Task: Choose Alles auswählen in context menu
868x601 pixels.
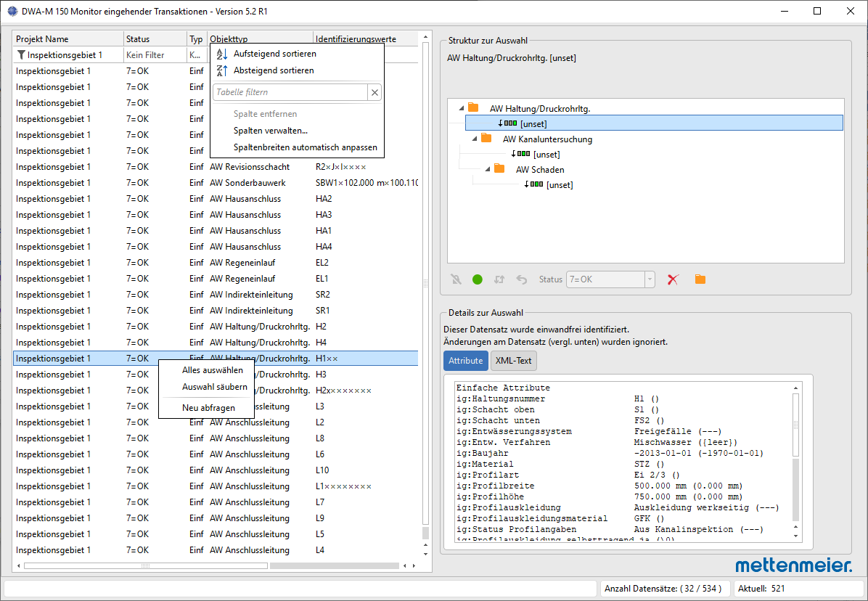Action: pos(213,370)
